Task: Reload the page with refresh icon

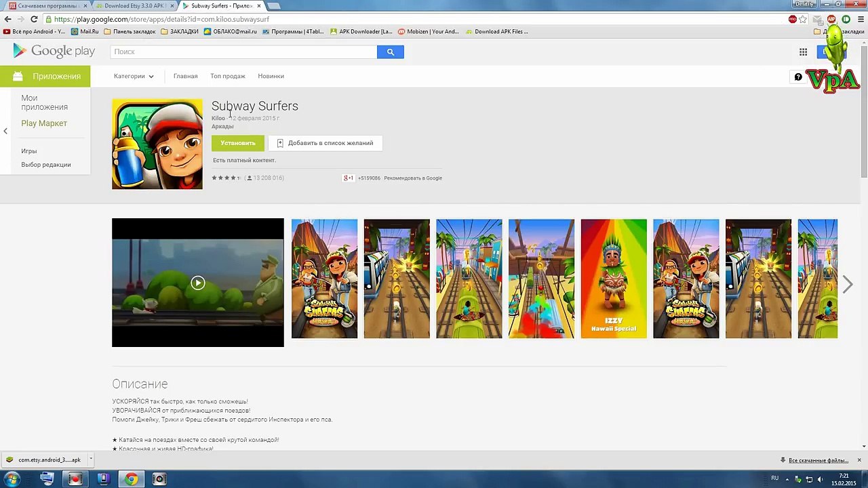Action: click(34, 19)
